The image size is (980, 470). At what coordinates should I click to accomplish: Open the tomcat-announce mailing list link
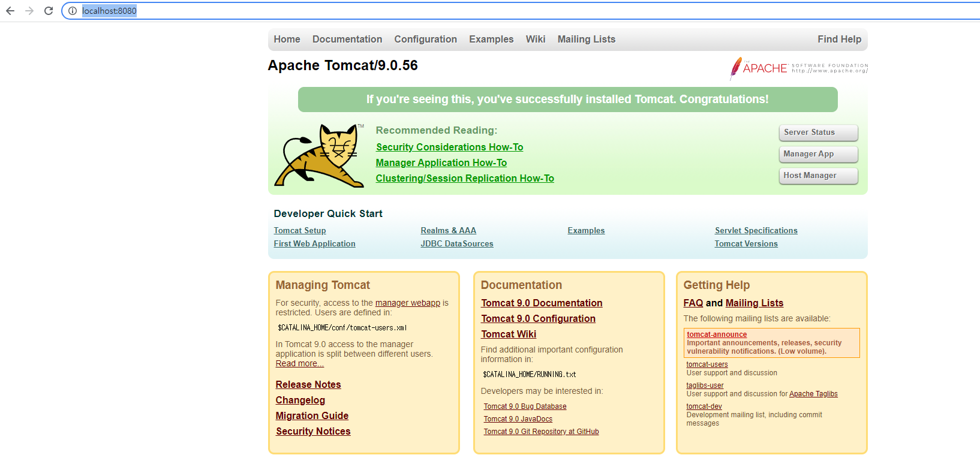pyautogui.click(x=717, y=335)
